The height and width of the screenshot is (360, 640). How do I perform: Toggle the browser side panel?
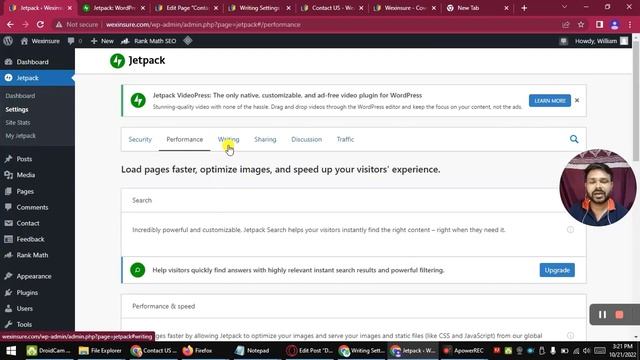(x=599, y=24)
